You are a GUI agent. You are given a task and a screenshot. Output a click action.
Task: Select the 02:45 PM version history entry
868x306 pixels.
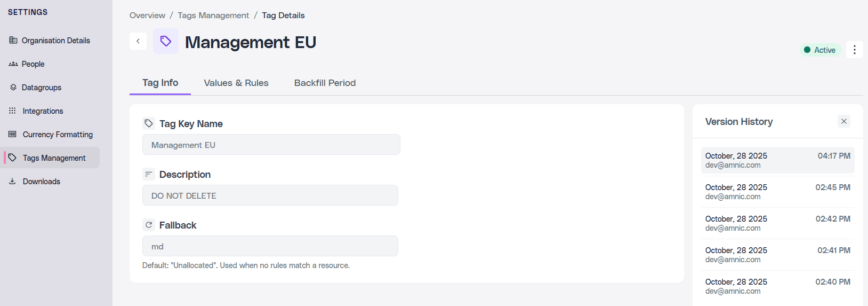777,192
